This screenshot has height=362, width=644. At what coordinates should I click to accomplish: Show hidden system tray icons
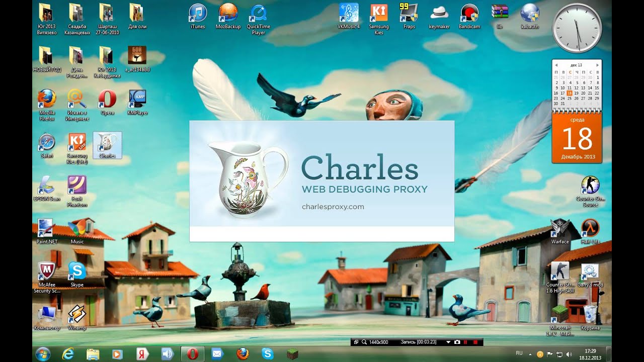(530, 354)
